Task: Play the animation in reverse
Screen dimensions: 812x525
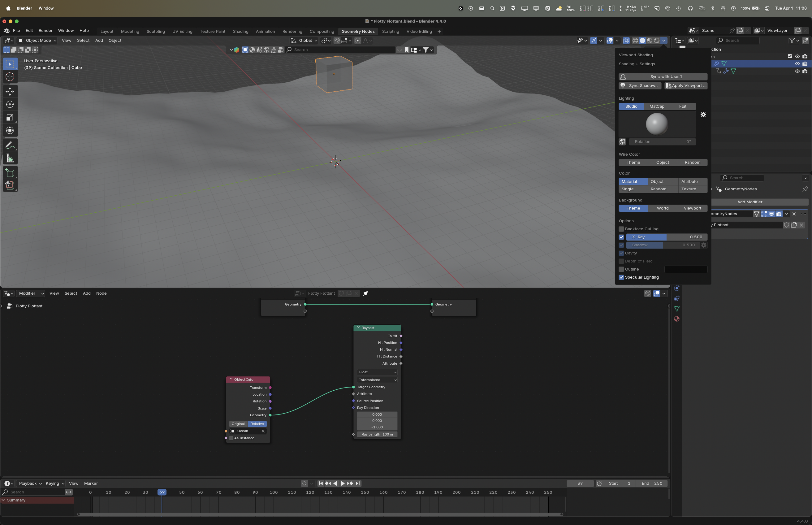Action: tap(335, 484)
